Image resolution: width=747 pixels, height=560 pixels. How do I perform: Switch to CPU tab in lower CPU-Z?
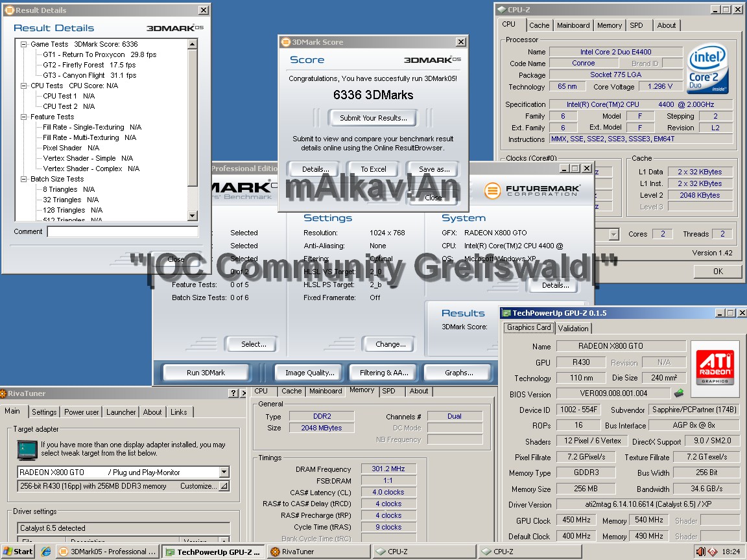(x=261, y=391)
